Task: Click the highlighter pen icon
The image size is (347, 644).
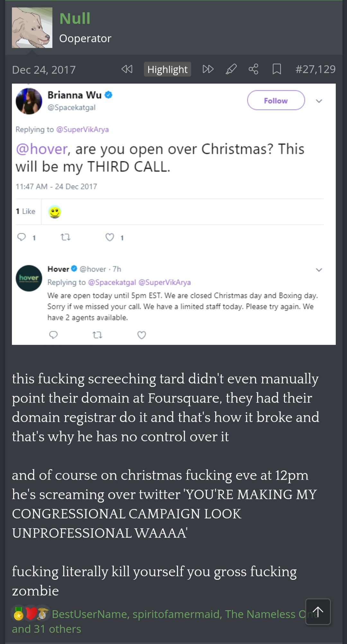Action: pos(231,69)
